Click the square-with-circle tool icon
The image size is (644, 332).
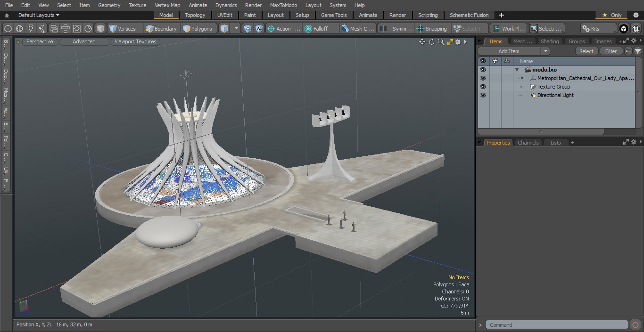click(x=77, y=29)
